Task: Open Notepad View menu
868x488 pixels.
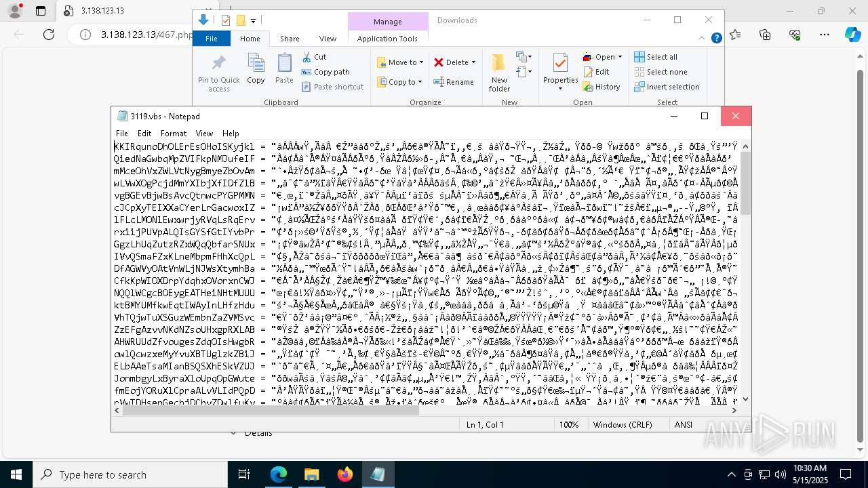Action: 204,134
